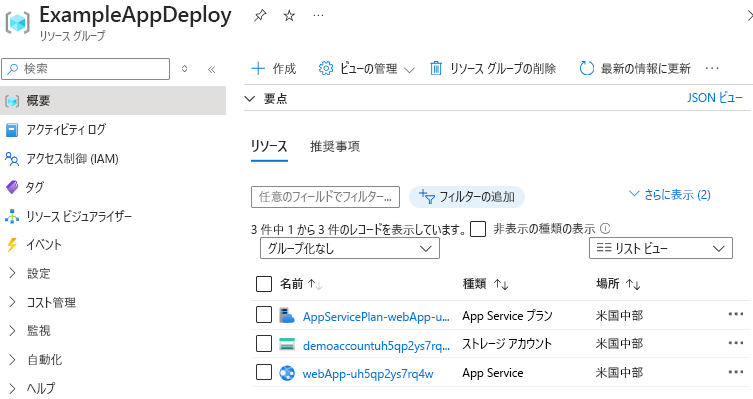Select the demoaccount row checkbox
753x399 pixels.
[x=264, y=344]
